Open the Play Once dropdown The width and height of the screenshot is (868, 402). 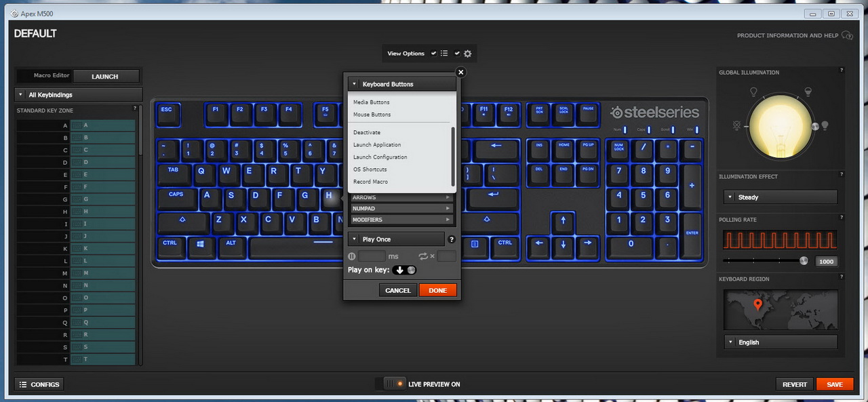point(396,239)
